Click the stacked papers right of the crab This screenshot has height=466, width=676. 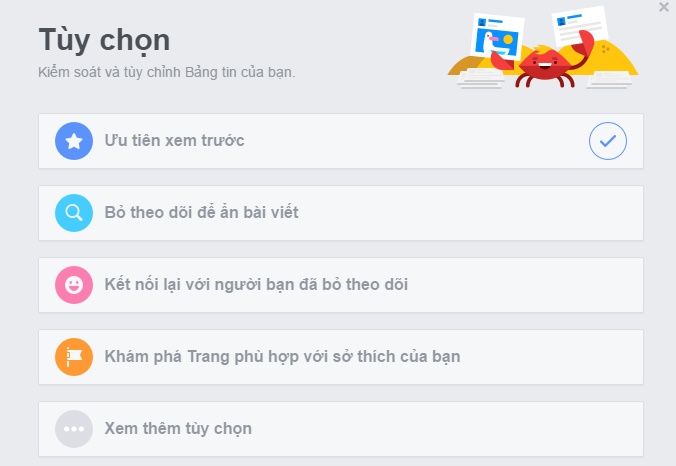[x=609, y=81]
